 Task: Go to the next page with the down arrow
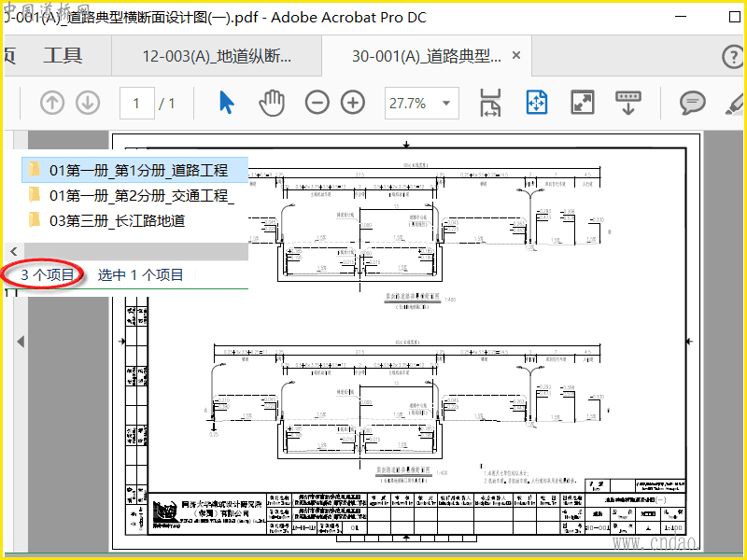88,103
